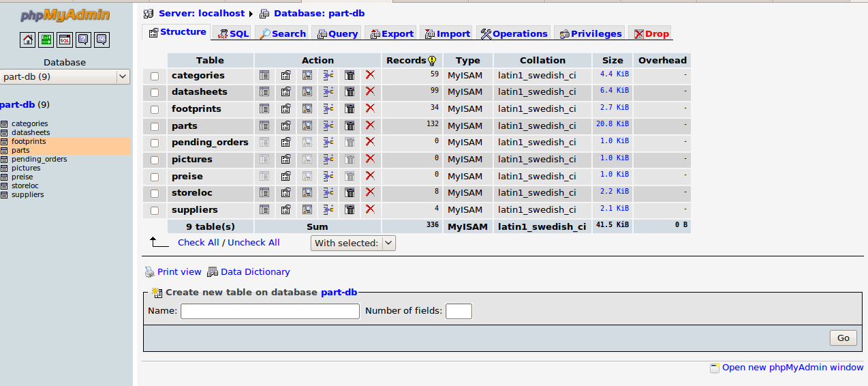Click Empty trash icon for suppliers table
The image size is (868, 386).
coord(350,209)
